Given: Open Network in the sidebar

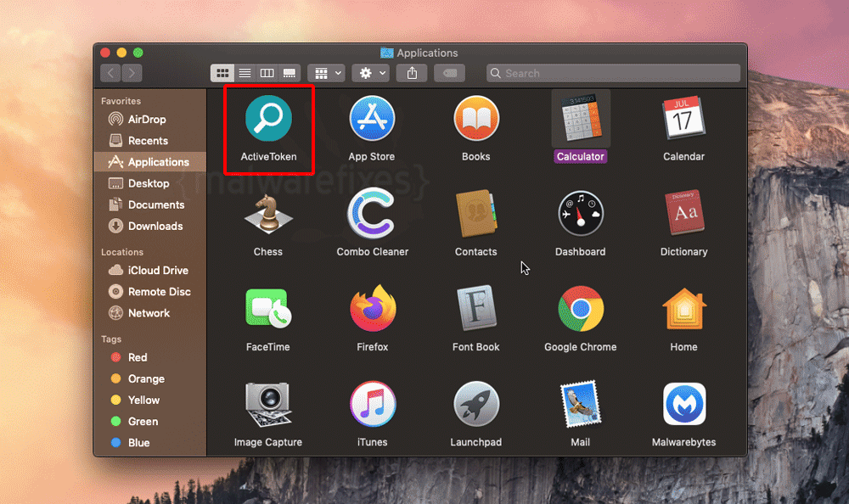Looking at the screenshot, I should pos(150,313).
